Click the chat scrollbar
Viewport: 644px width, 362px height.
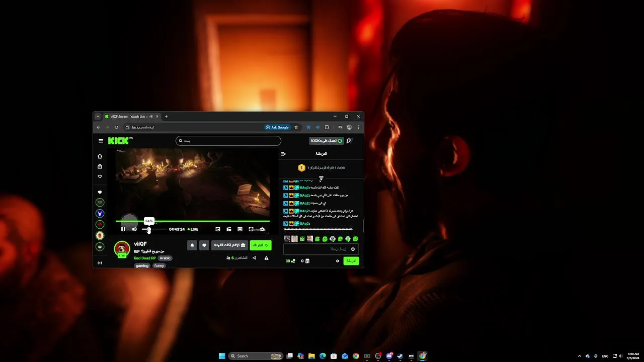click(x=363, y=226)
